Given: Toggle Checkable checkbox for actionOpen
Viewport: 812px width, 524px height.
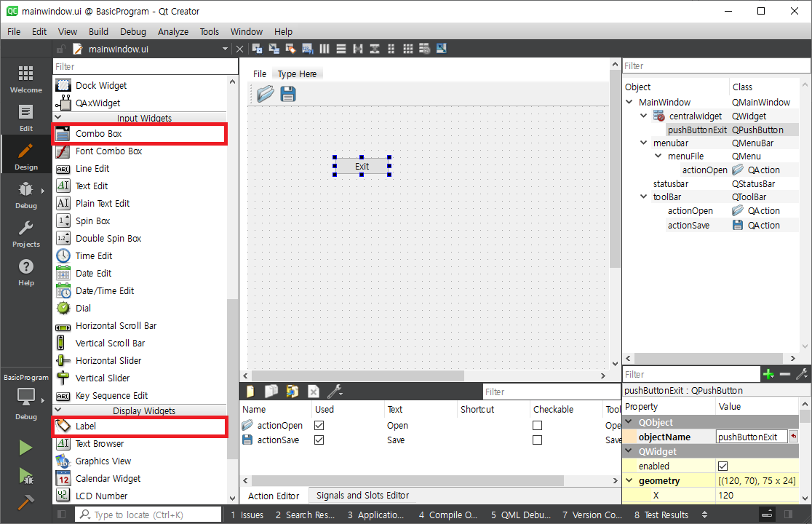Looking at the screenshot, I should [537, 425].
